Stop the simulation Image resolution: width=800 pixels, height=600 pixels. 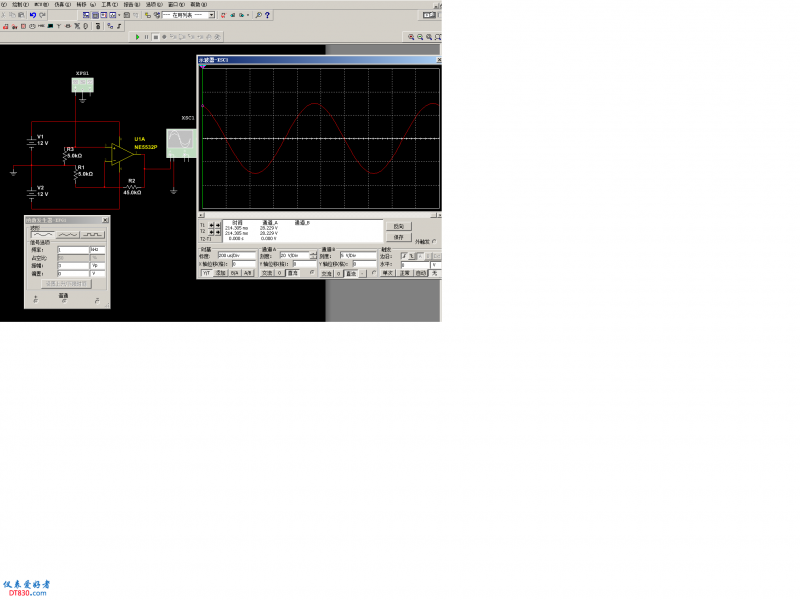pyautogui.click(x=154, y=37)
